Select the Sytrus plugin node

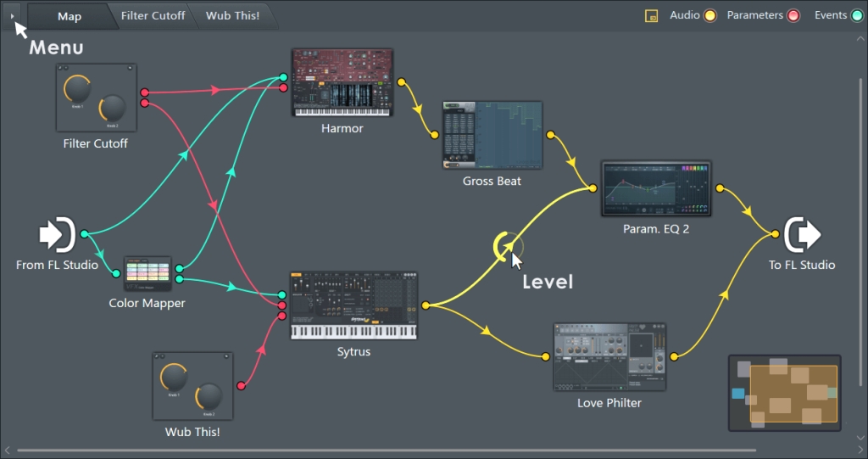point(353,305)
